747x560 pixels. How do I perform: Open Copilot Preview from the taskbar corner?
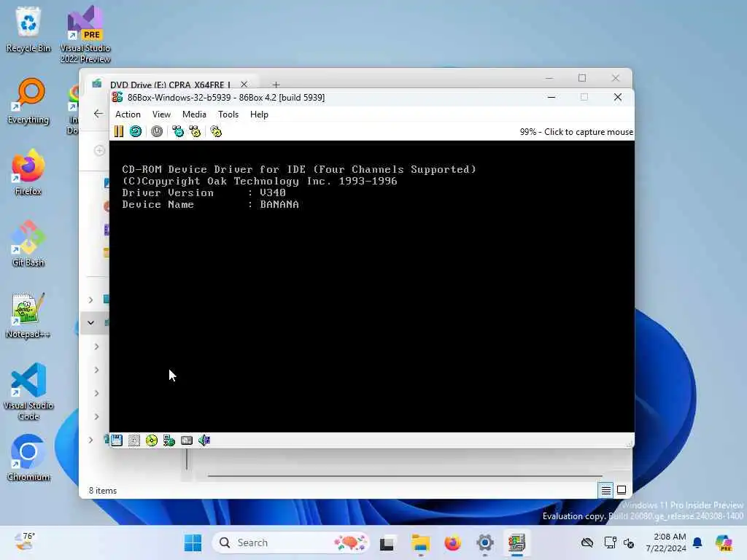pyautogui.click(x=723, y=542)
